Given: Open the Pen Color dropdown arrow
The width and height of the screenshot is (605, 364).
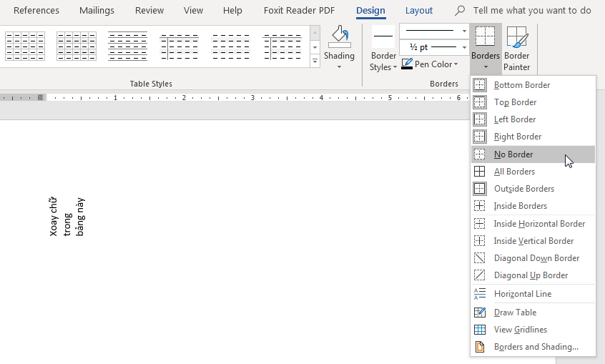Looking at the screenshot, I should (x=456, y=64).
